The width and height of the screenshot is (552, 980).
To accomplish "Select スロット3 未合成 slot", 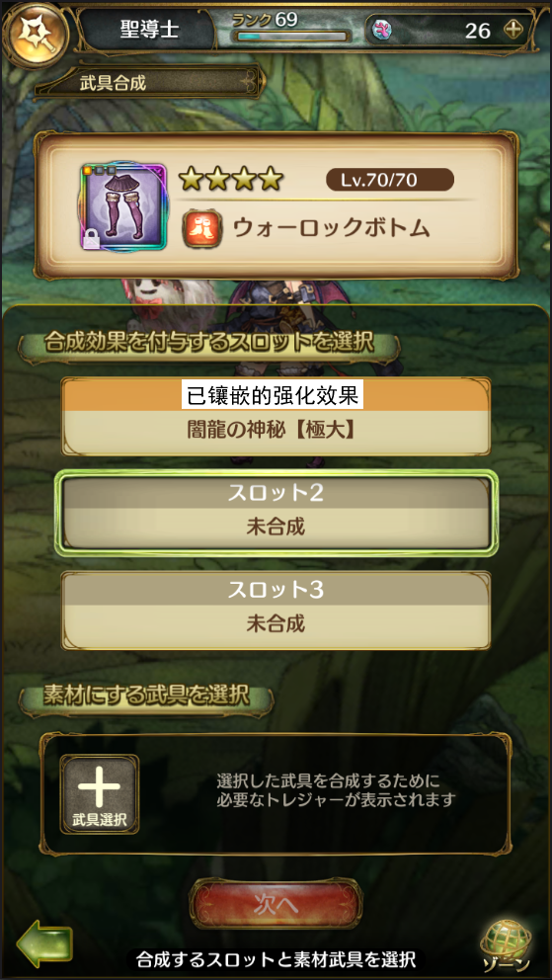I will (276, 610).
